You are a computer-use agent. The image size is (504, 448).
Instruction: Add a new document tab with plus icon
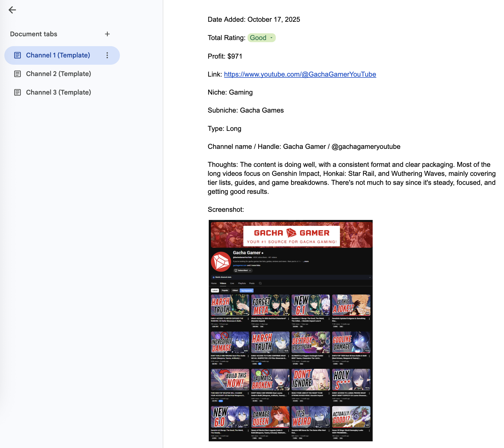[107, 34]
